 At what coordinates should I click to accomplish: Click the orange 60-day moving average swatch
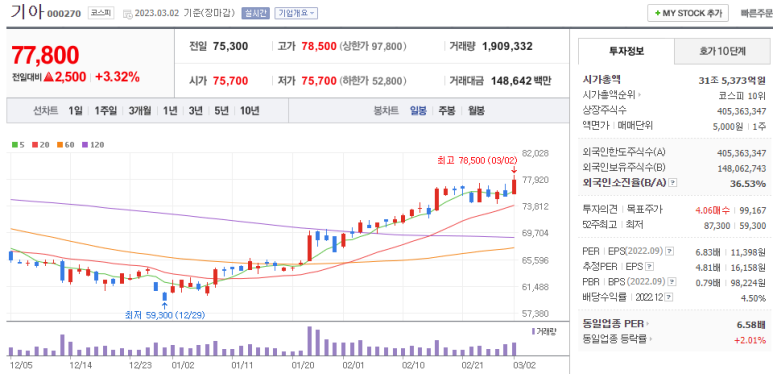click(x=59, y=145)
